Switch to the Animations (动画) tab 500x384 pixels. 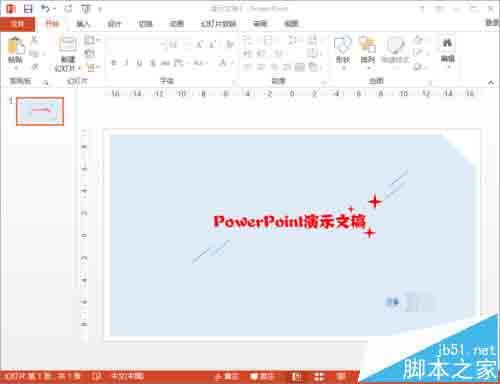(x=176, y=24)
